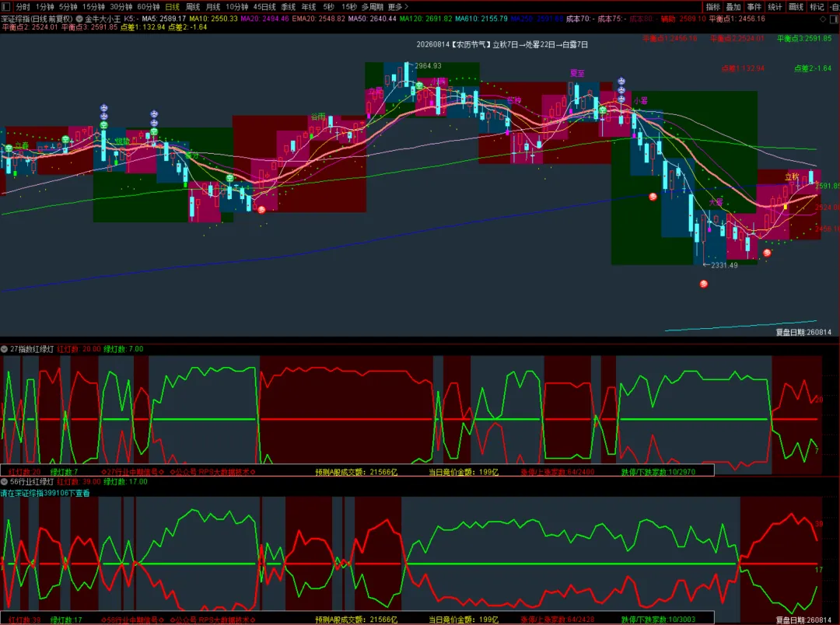This screenshot has height=625, width=840.
Task: Switch to 分时 chart period
Action: click(23, 7)
